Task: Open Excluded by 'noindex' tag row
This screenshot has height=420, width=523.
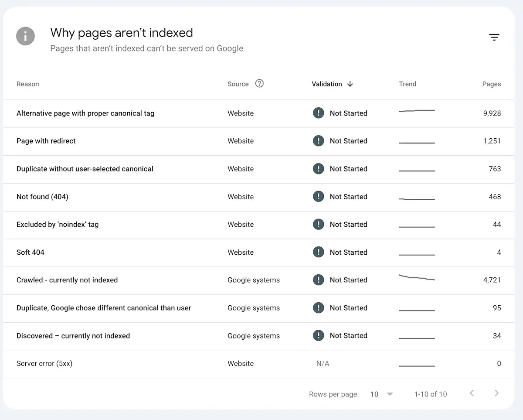Action: pyautogui.click(x=259, y=225)
